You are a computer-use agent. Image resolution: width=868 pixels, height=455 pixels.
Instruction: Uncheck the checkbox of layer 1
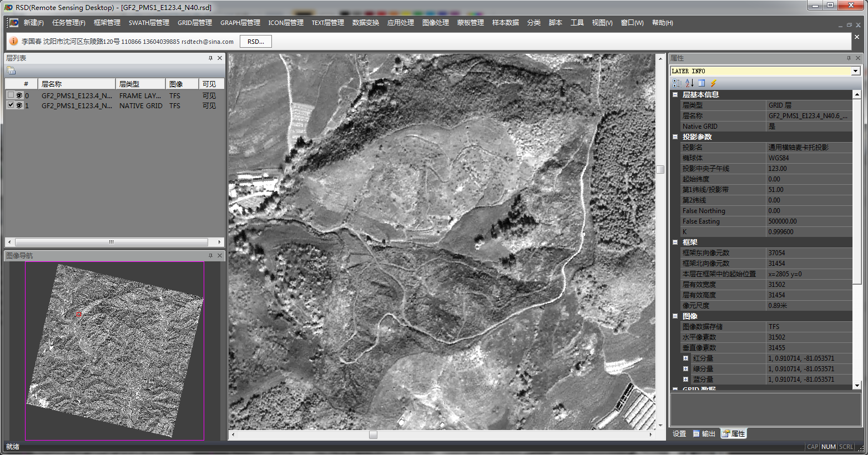coord(11,105)
